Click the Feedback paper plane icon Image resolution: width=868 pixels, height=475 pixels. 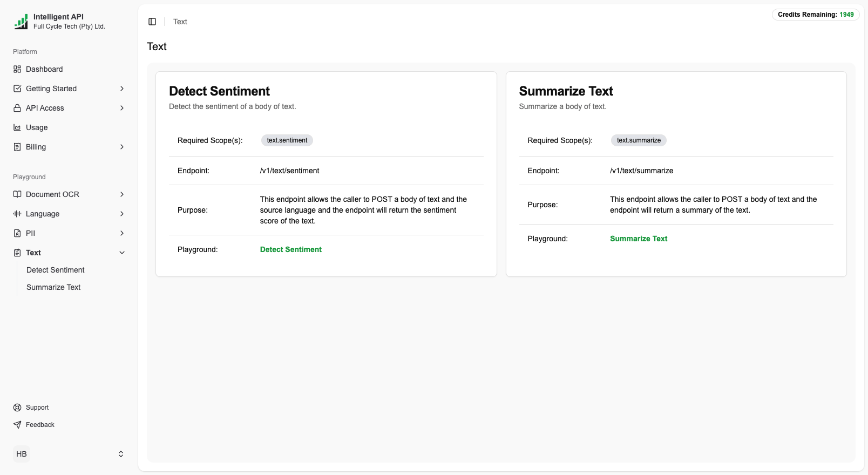[x=17, y=425]
